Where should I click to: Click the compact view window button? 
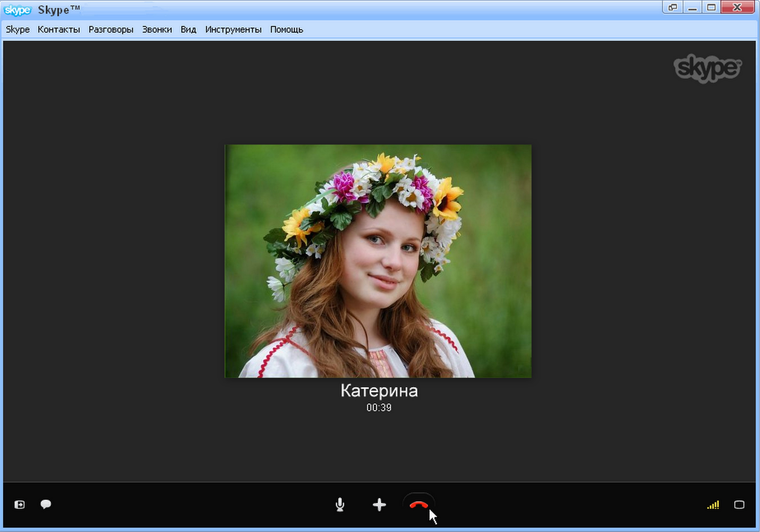[x=673, y=7]
